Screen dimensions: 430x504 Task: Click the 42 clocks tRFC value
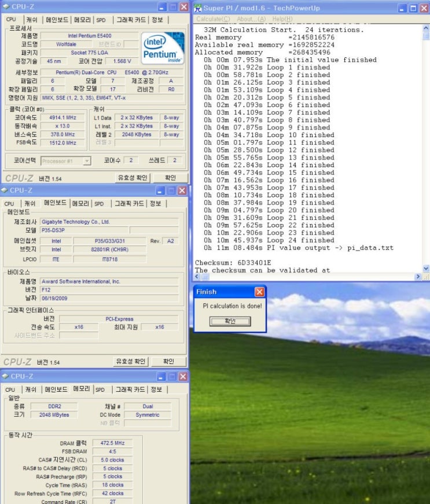[x=112, y=493]
